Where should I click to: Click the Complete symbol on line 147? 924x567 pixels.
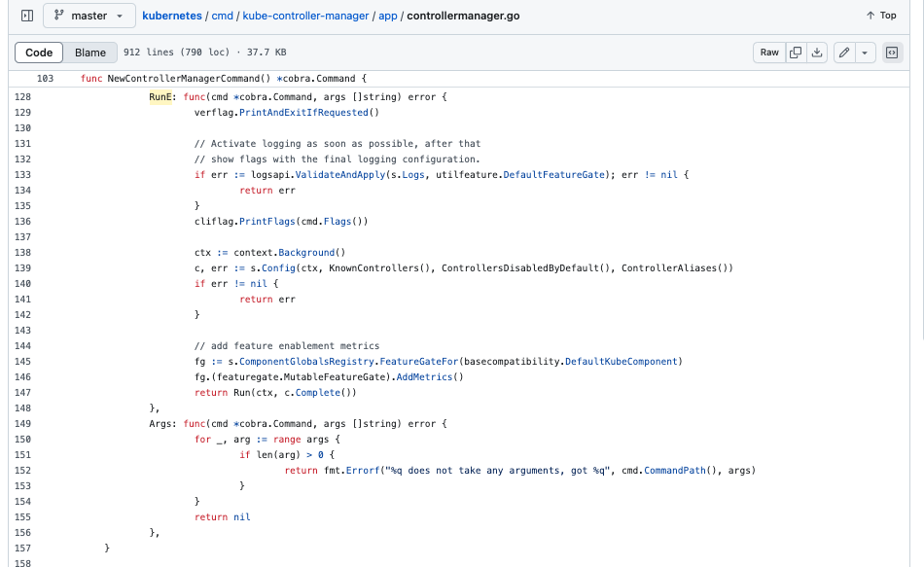318,393
